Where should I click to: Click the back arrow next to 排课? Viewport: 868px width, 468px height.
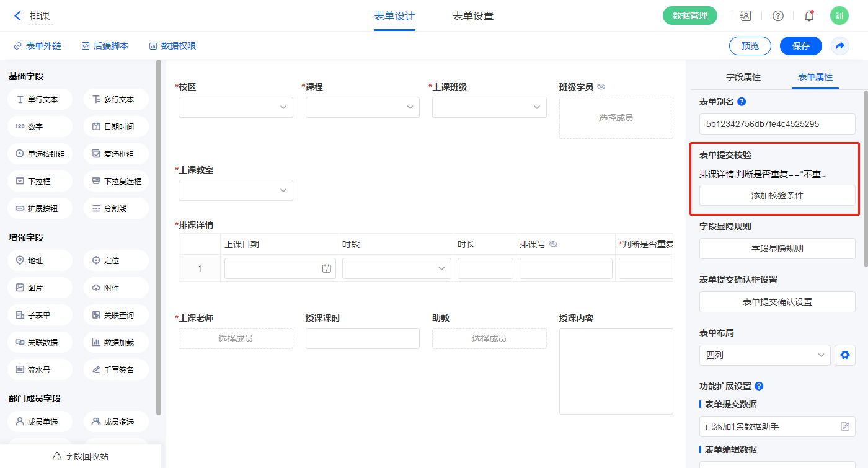coord(17,16)
